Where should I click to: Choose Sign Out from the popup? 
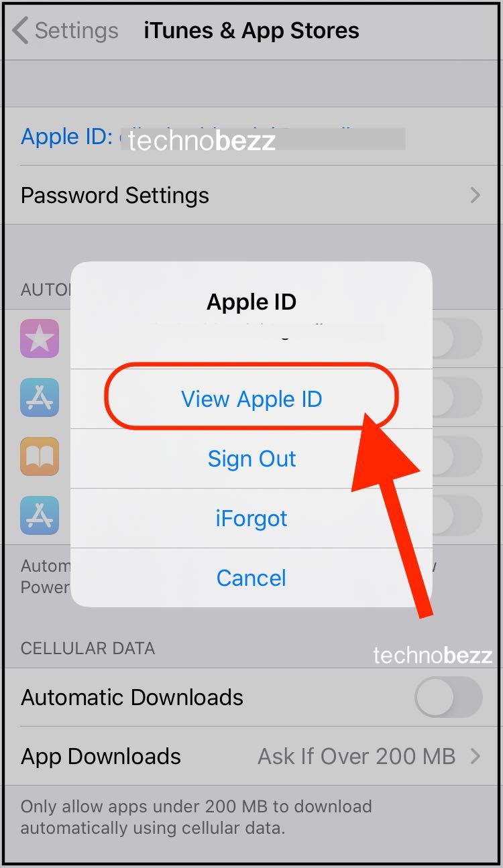[x=251, y=458]
